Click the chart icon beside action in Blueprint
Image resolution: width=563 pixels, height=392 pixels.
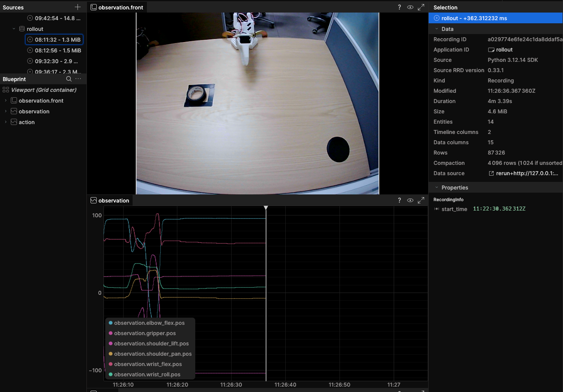click(x=14, y=122)
